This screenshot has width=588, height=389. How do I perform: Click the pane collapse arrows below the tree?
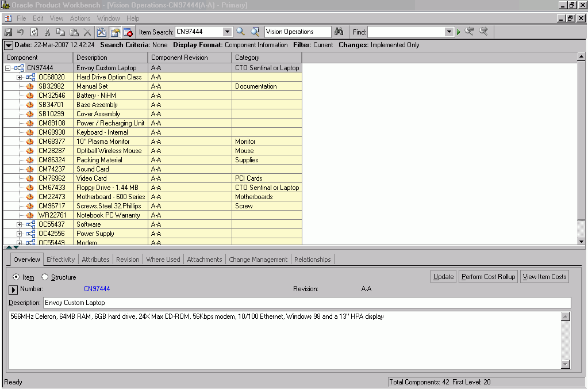(x=13, y=247)
